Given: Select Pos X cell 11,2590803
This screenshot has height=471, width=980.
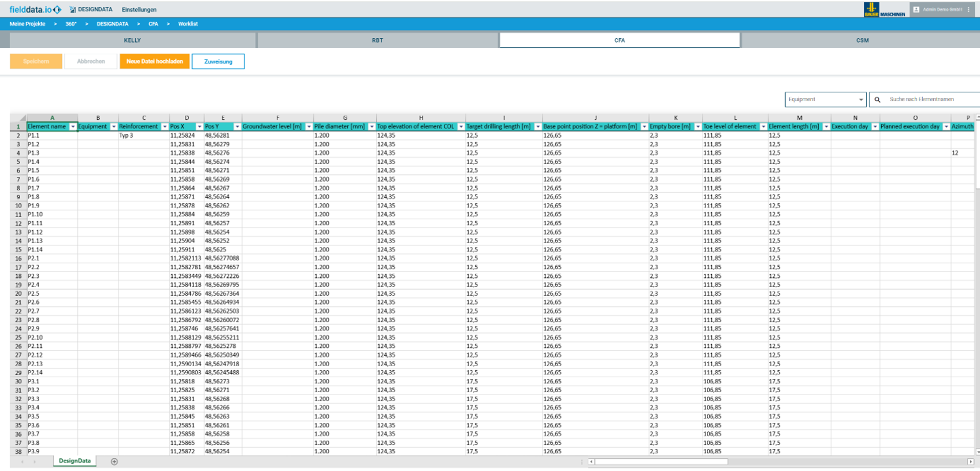Looking at the screenshot, I should tap(186, 373).
